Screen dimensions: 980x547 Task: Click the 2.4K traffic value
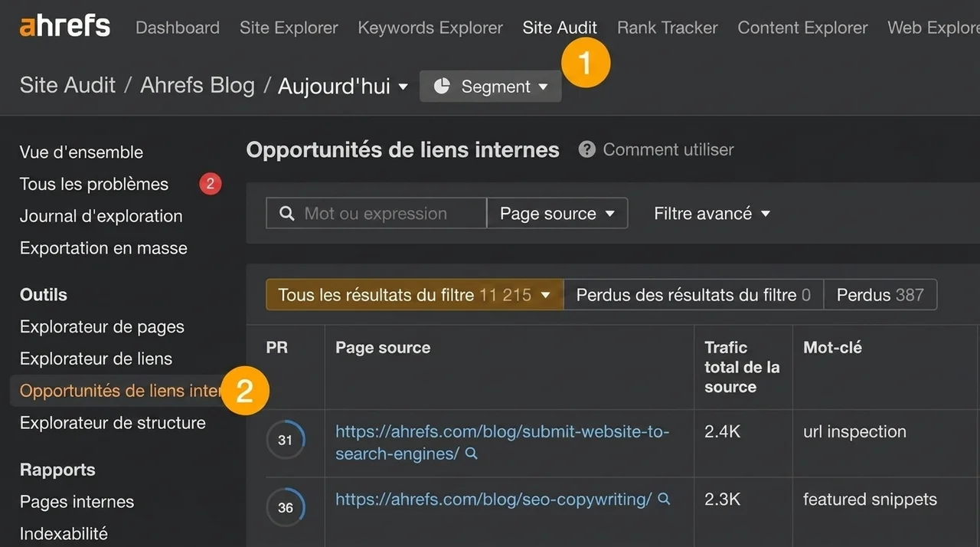point(723,431)
